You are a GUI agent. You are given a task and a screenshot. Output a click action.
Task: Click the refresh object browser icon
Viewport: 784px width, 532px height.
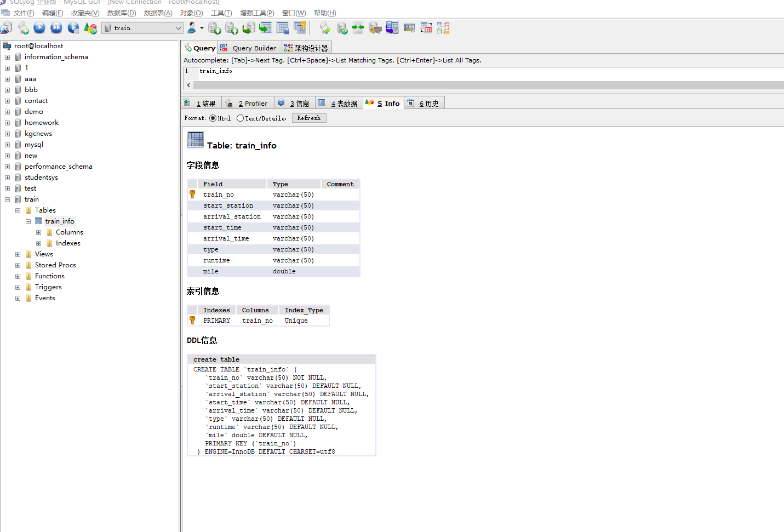90,28
